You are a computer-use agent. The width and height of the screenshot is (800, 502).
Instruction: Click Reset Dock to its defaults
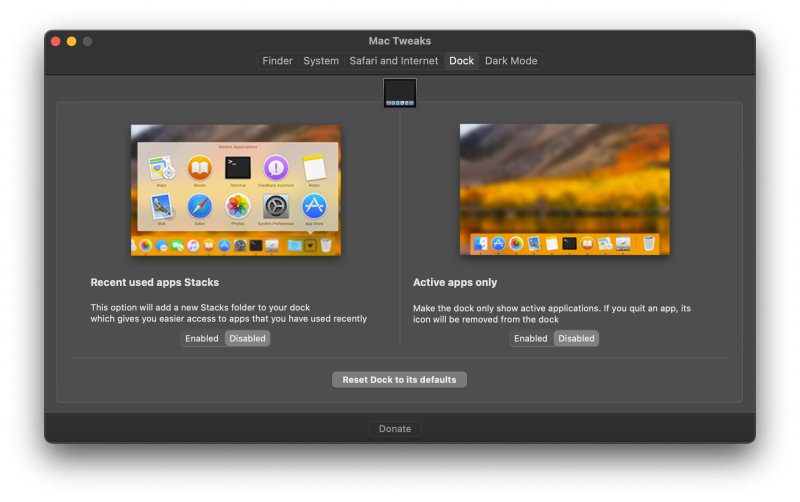(x=399, y=380)
